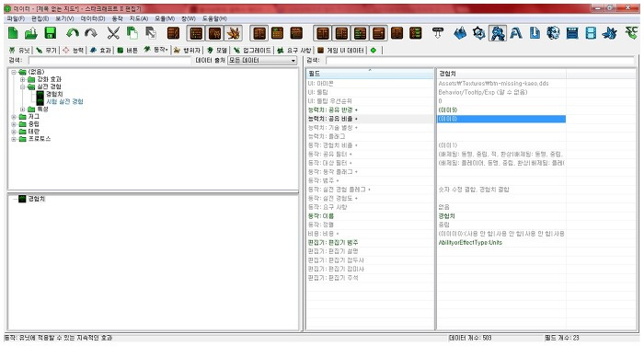Viewport: 644px width, 346px height.
Task: Click the Copy pages icon
Action: pyautogui.click(x=132, y=33)
